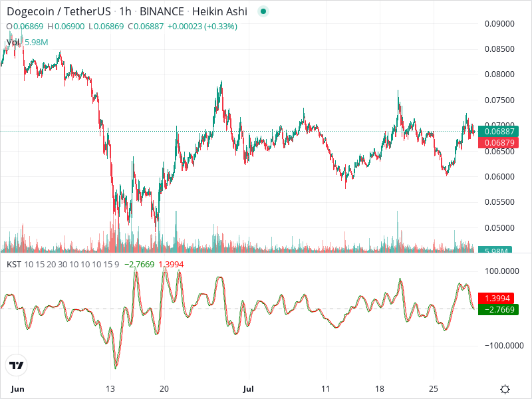Click the 0.07500 price axis label
This screenshot has height=399, width=532.
point(499,100)
